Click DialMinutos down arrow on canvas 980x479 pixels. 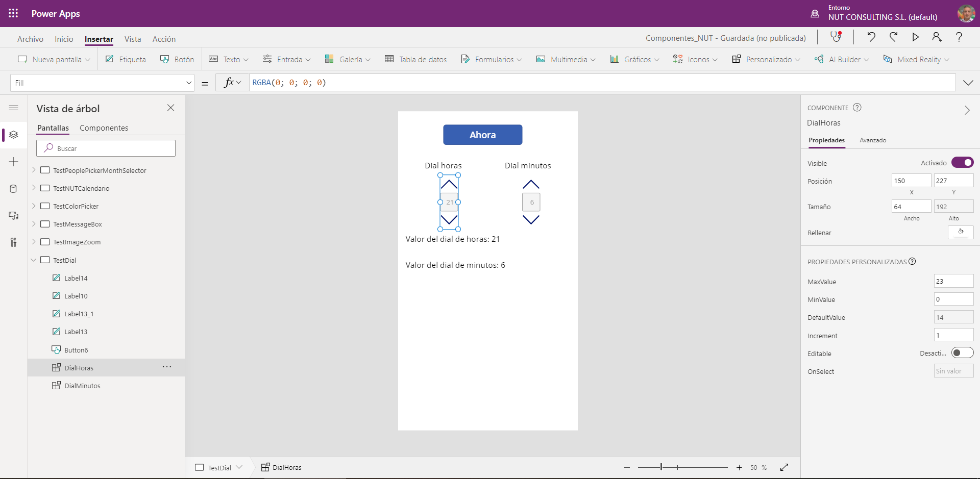click(531, 220)
